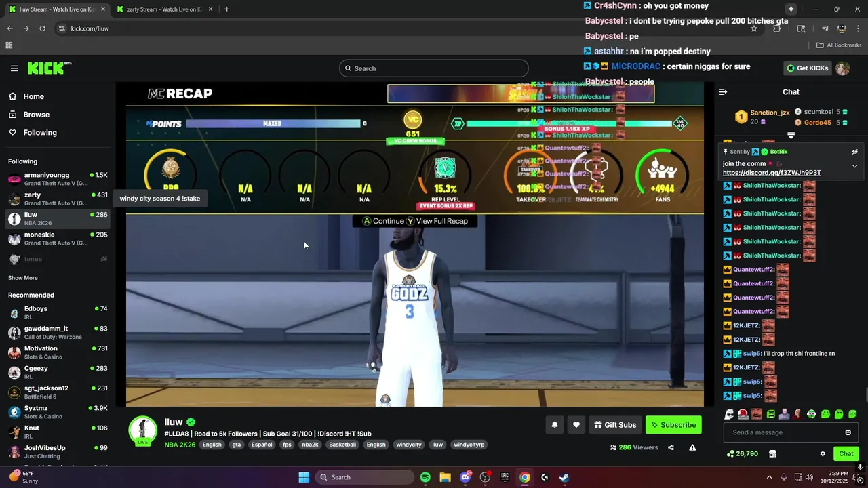
Task: Expand Show More followed channels
Action: coord(22,278)
